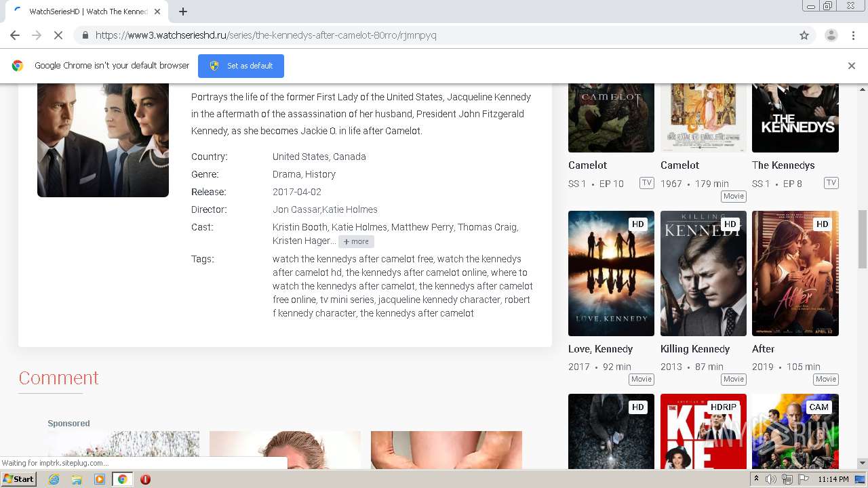Image resolution: width=868 pixels, height=488 pixels.
Task: View site security lock info
Action: pos(85,35)
